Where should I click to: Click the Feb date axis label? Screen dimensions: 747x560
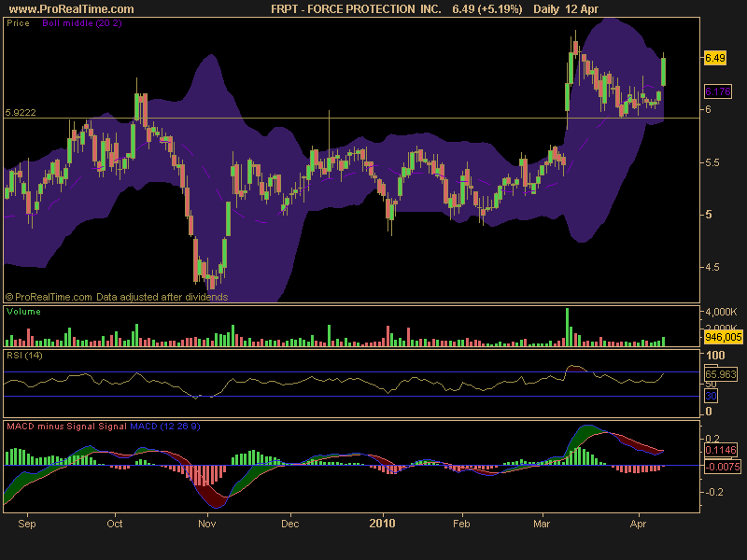coord(461,524)
